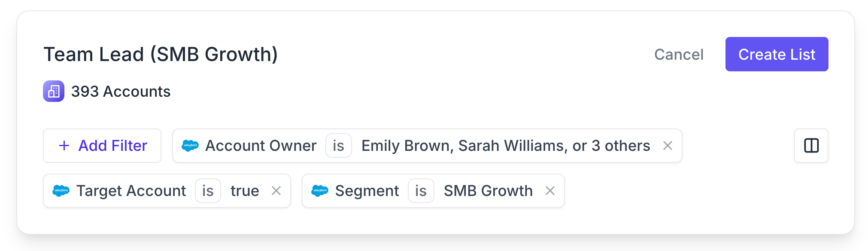Open the 'is' operator dropdown on Account Owner

coord(339,146)
